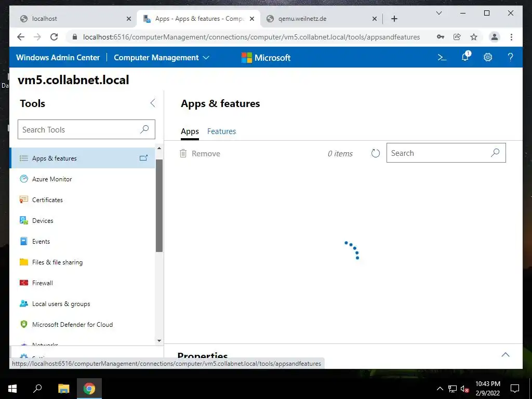Open the Firewall tool

(x=83, y=283)
